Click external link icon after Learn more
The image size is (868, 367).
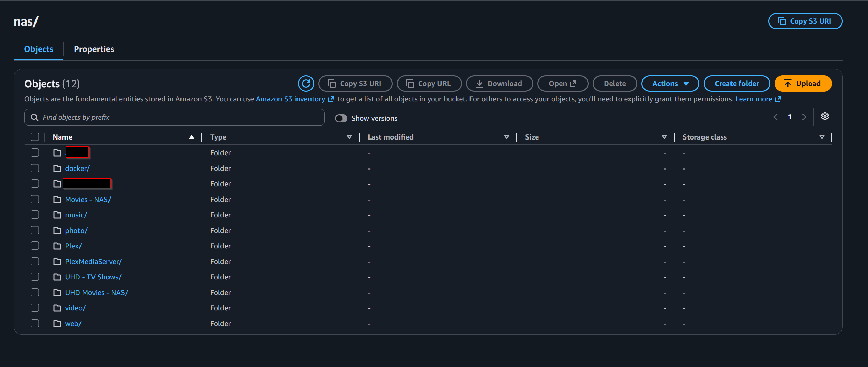pyautogui.click(x=778, y=99)
